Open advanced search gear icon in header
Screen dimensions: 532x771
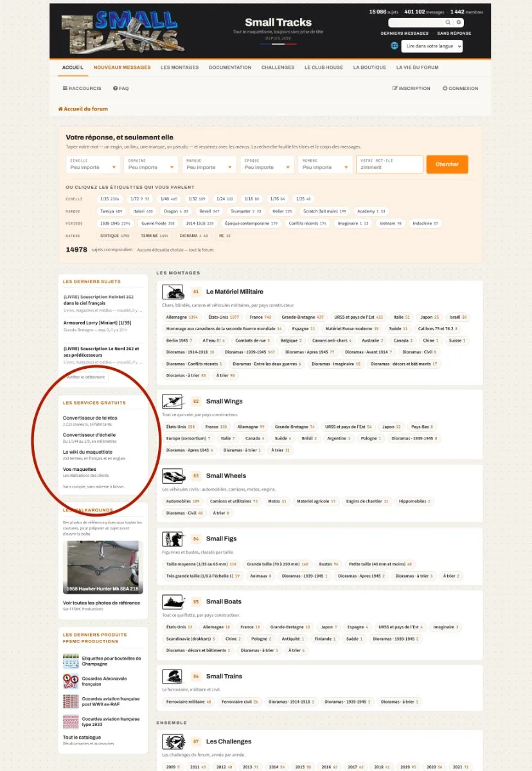pyautogui.click(x=459, y=22)
